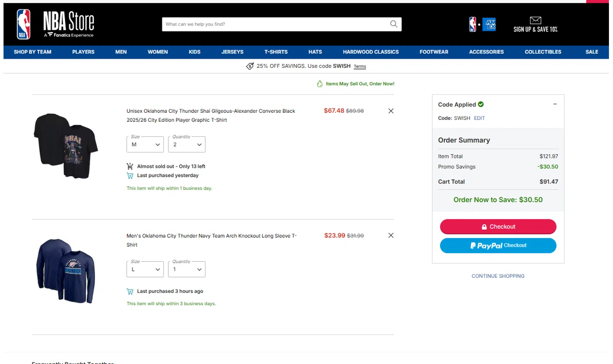Open the Hats menu
This screenshot has height=364, width=613.
pyautogui.click(x=315, y=52)
